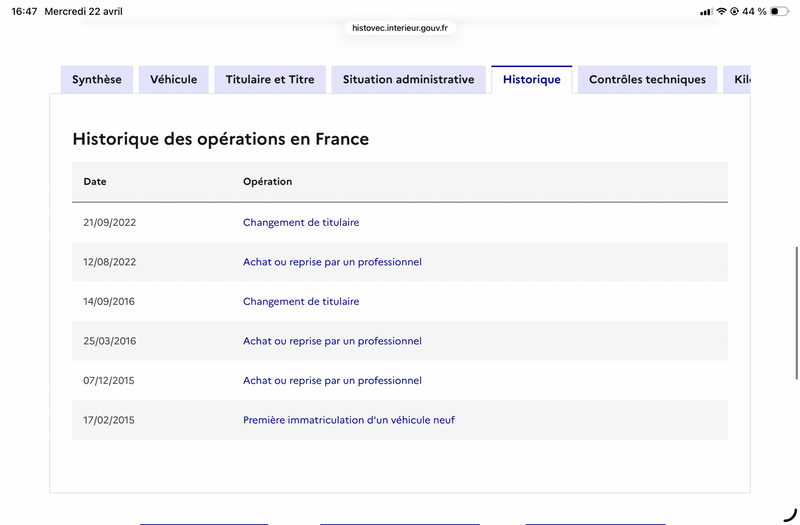This screenshot has height=525, width=800.
Task: Select Achat ou reprise entry from 07/12/2015
Action: pos(332,381)
